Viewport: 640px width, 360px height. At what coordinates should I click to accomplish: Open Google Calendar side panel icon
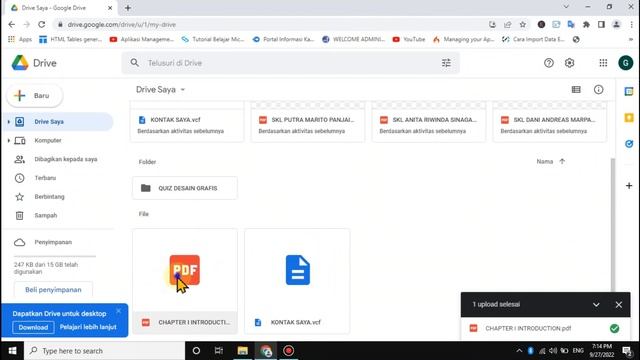(629, 91)
